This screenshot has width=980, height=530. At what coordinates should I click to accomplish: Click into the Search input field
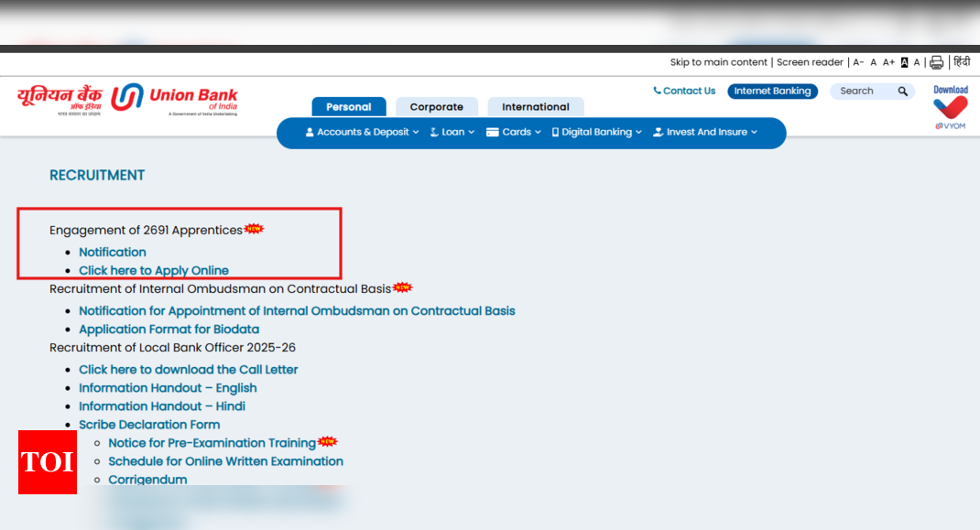tap(861, 92)
